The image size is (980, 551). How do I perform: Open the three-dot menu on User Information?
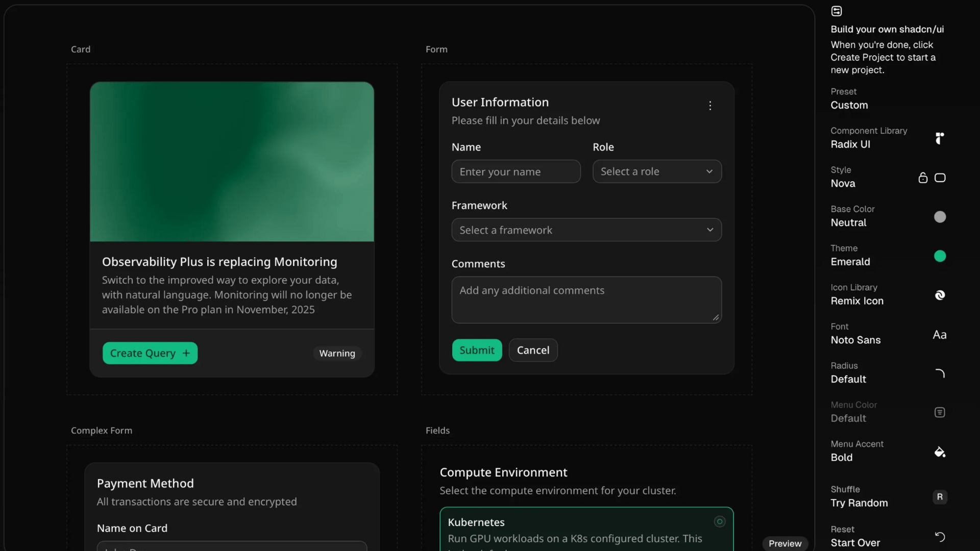tap(710, 106)
